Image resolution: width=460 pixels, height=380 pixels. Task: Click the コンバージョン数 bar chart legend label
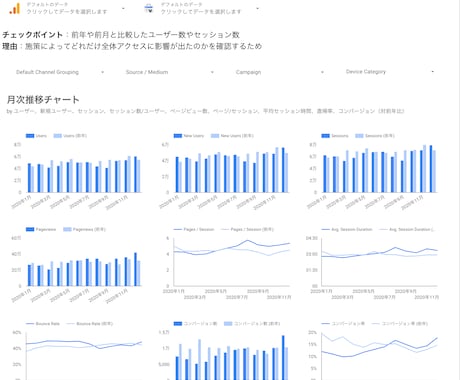(200, 324)
